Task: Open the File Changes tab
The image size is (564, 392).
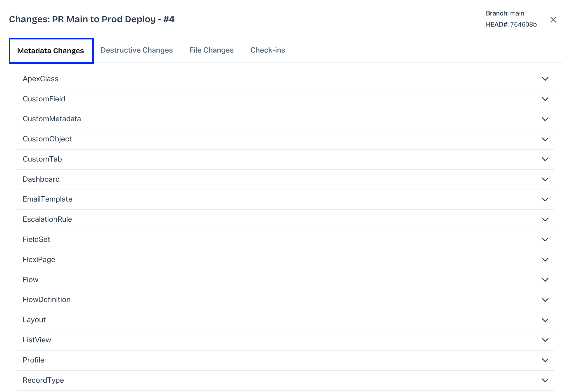Action: 211,50
